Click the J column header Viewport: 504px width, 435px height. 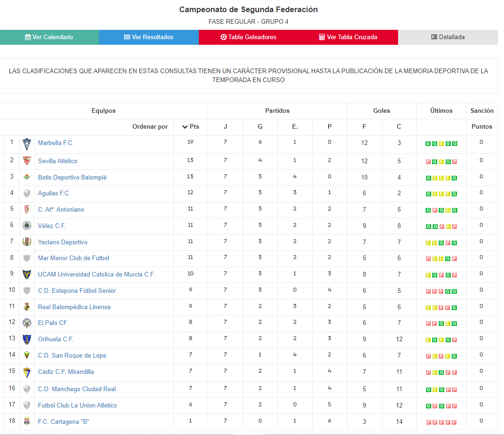(x=225, y=126)
